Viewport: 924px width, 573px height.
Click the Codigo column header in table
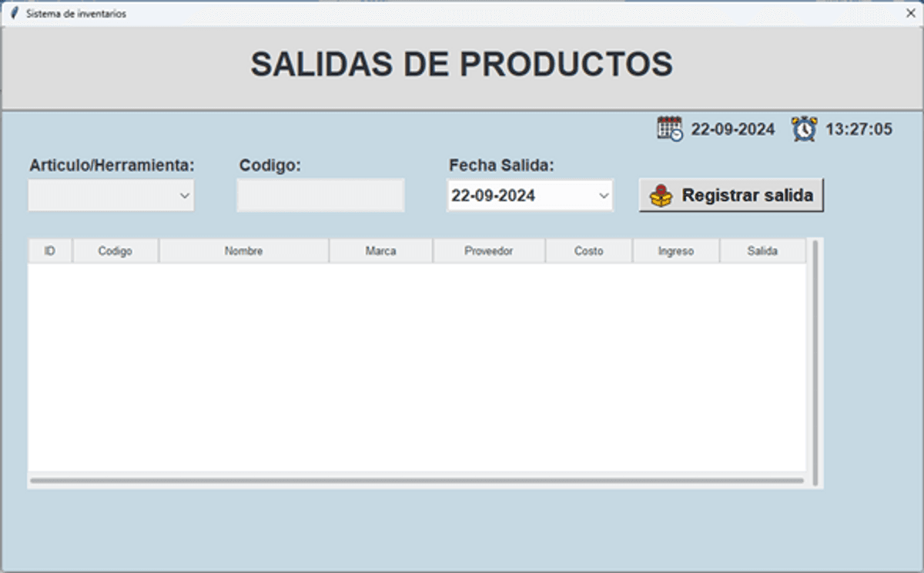[x=115, y=251]
